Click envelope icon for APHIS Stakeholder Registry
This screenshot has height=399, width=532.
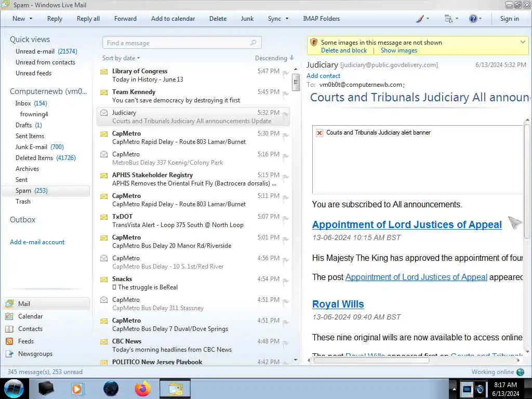[104, 176]
